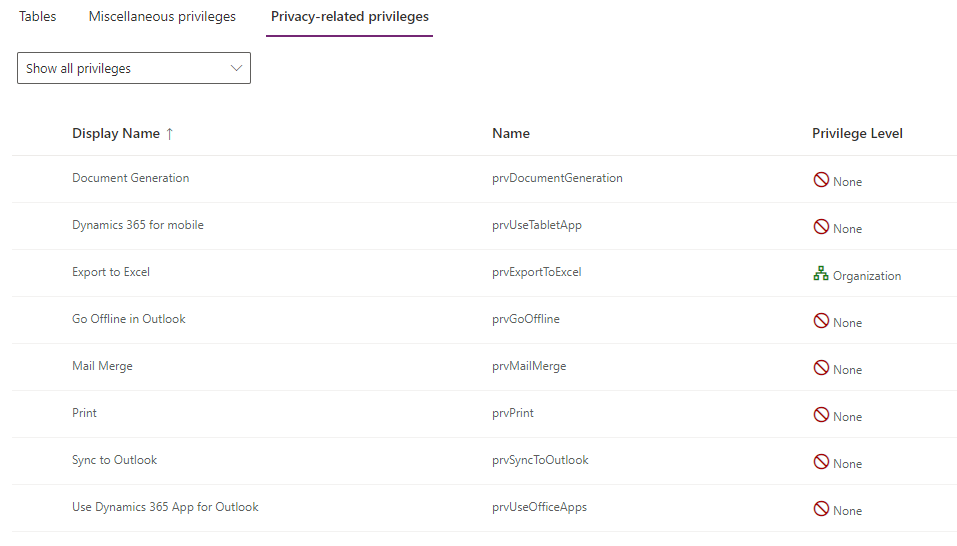
Task: Expand the privileges filter chevron
Action: pos(236,69)
